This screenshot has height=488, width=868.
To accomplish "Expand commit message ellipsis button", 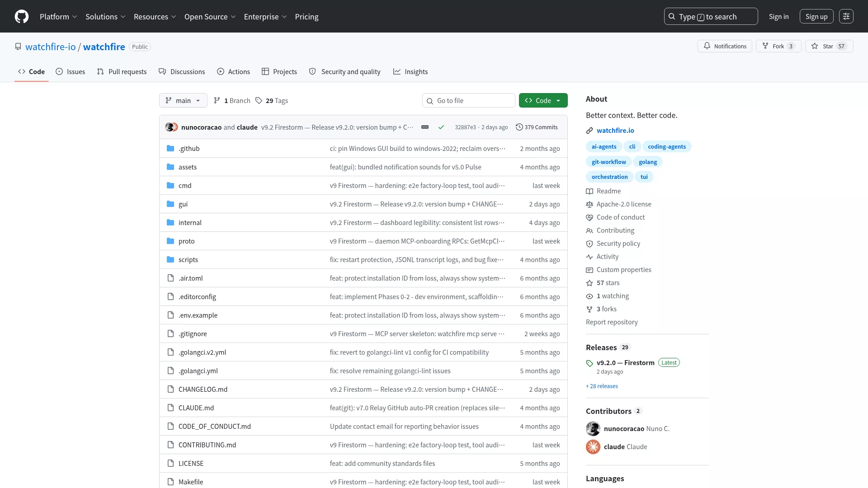I will 425,127.
